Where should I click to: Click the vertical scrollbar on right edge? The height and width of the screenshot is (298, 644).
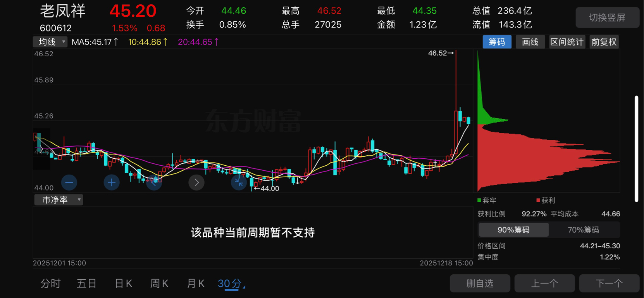click(636, 149)
